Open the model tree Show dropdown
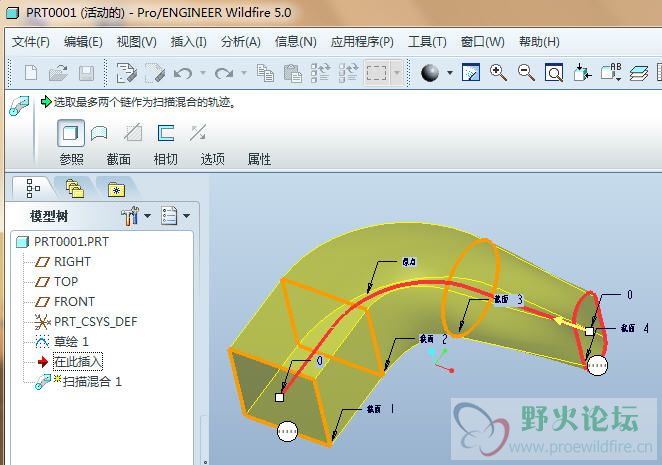 click(x=175, y=216)
